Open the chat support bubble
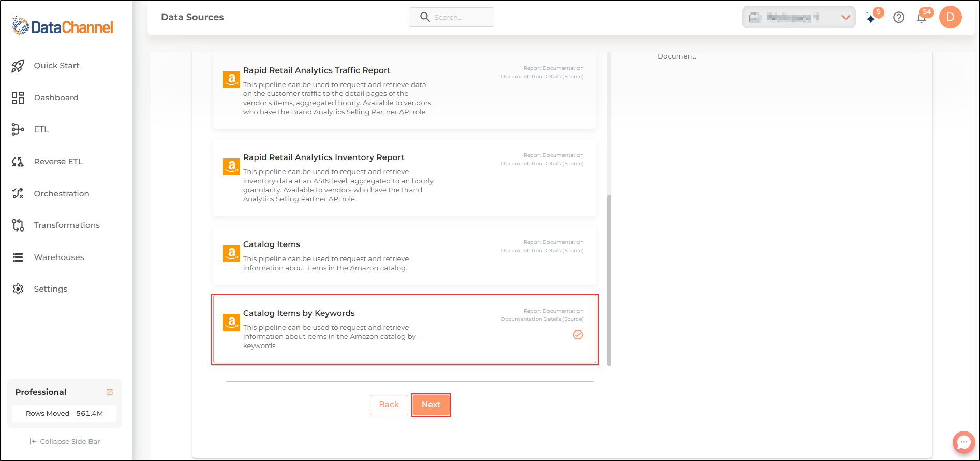Screen dimensions: 980x461 point(963,442)
